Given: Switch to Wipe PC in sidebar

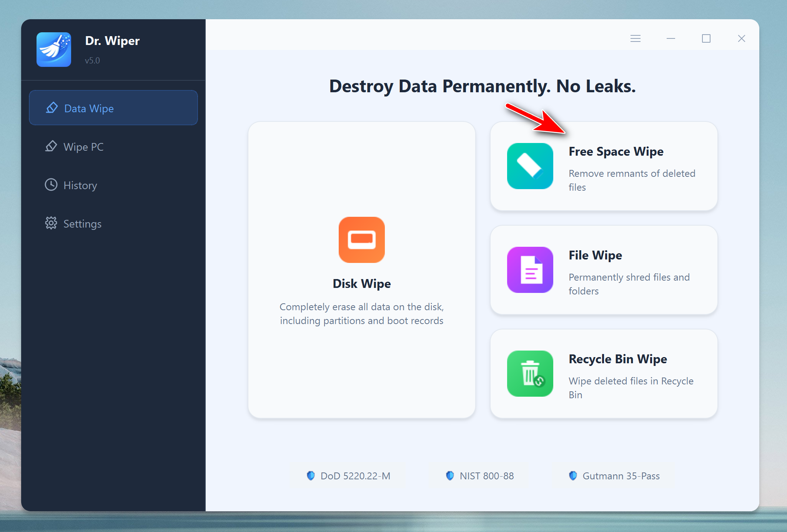Looking at the screenshot, I should tap(113, 146).
